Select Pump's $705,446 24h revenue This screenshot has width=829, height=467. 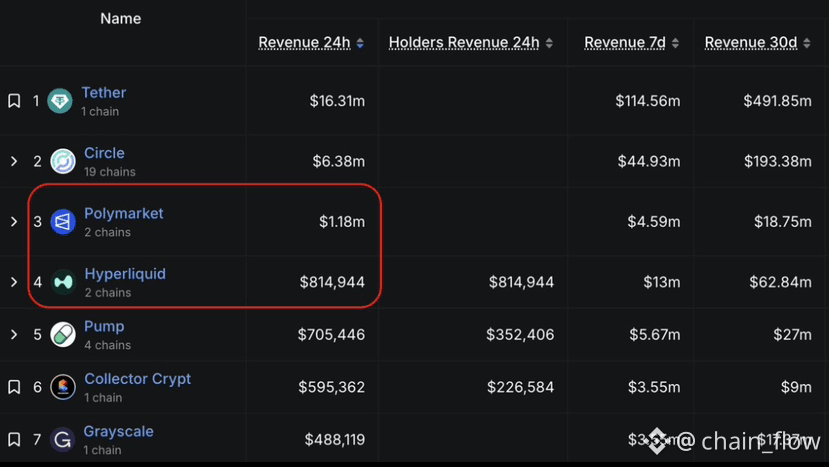pyautogui.click(x=331, y=334)
